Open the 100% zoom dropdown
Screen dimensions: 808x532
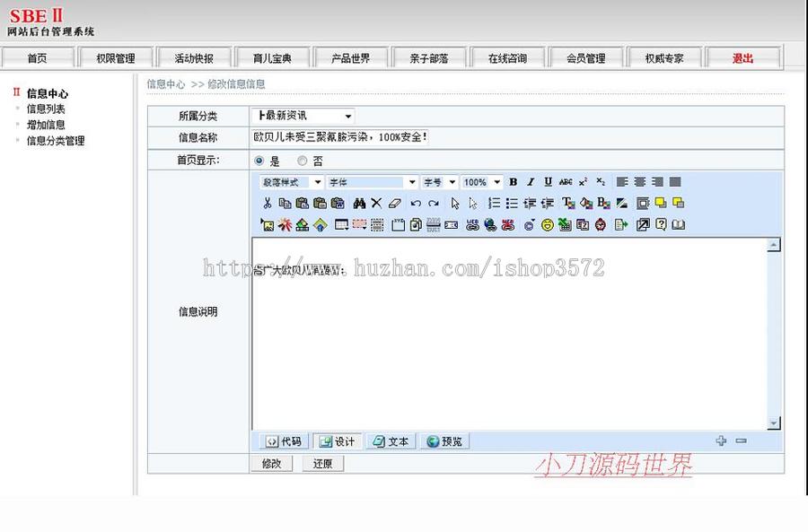(x=480, y=182)
